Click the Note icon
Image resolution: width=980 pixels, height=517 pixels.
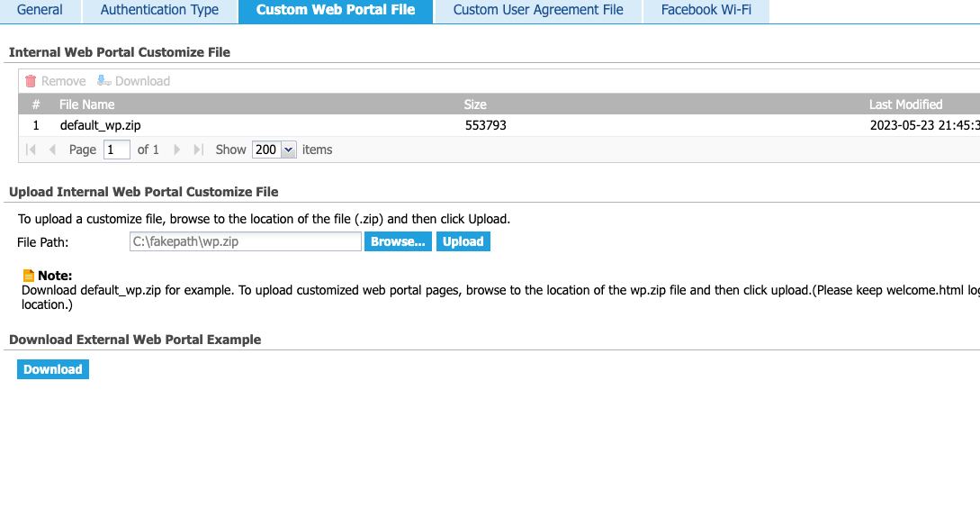tap(29, 276)
